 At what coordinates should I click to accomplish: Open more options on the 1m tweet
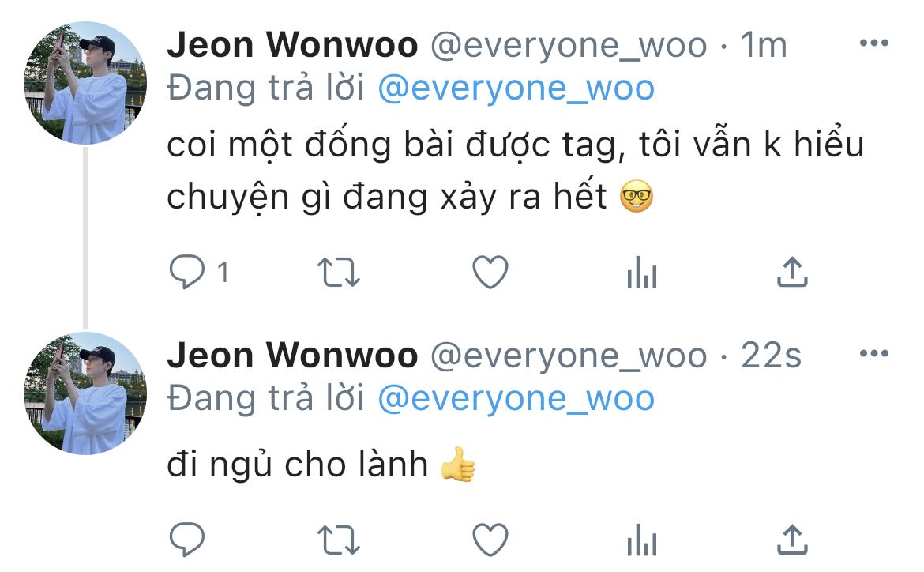[x=874, y=43]
